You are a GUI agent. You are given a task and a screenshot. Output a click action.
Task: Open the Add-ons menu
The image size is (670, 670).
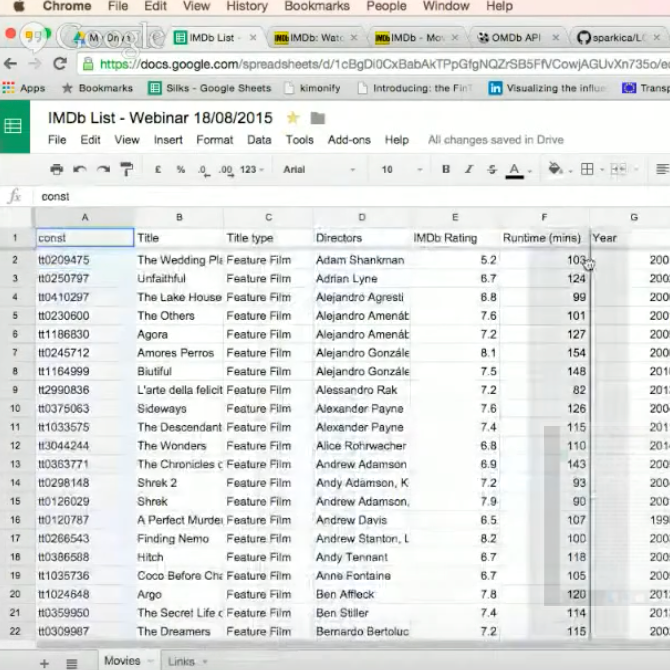tap(348, 140)
